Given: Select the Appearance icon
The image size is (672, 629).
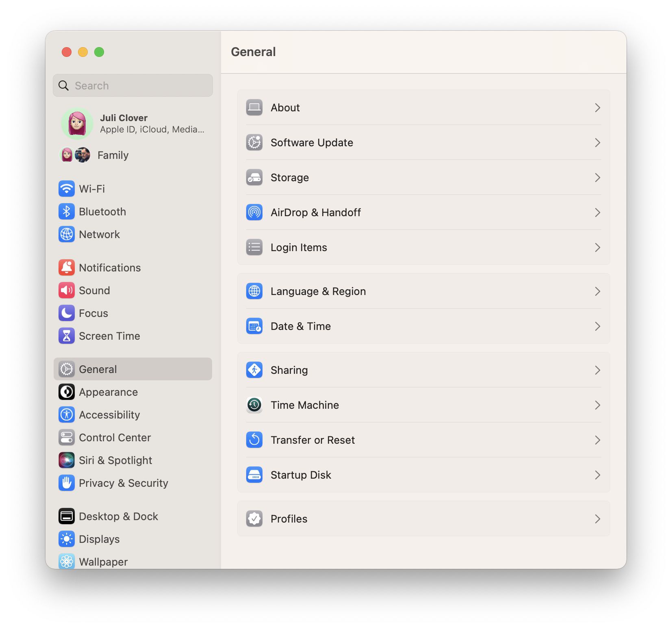Looking at the screenshot, I should pyautogui.click(x=66, y=392).
